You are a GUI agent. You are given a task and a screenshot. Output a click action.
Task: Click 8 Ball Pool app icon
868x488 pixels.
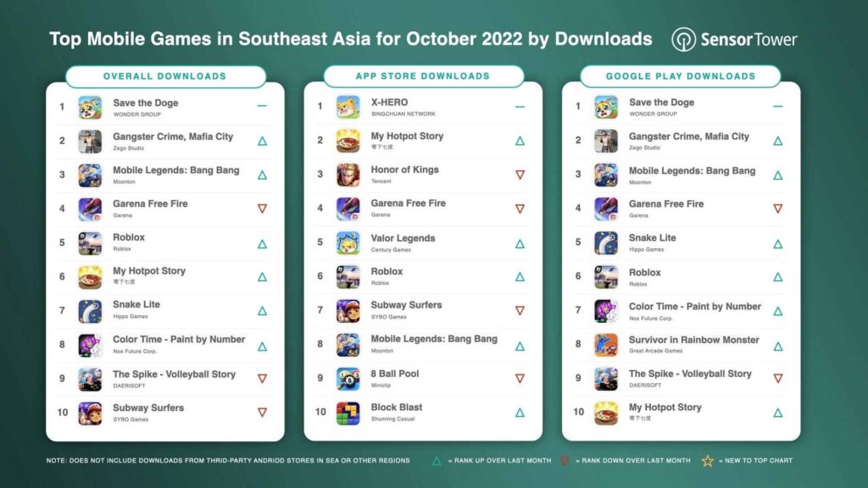[x=348, y=379]
